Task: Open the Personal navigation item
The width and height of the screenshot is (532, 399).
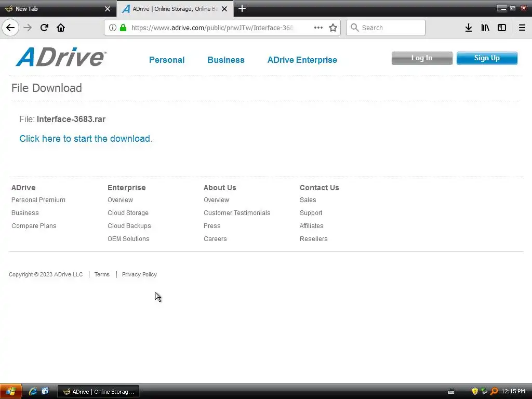Action: [x=167, y=60]
